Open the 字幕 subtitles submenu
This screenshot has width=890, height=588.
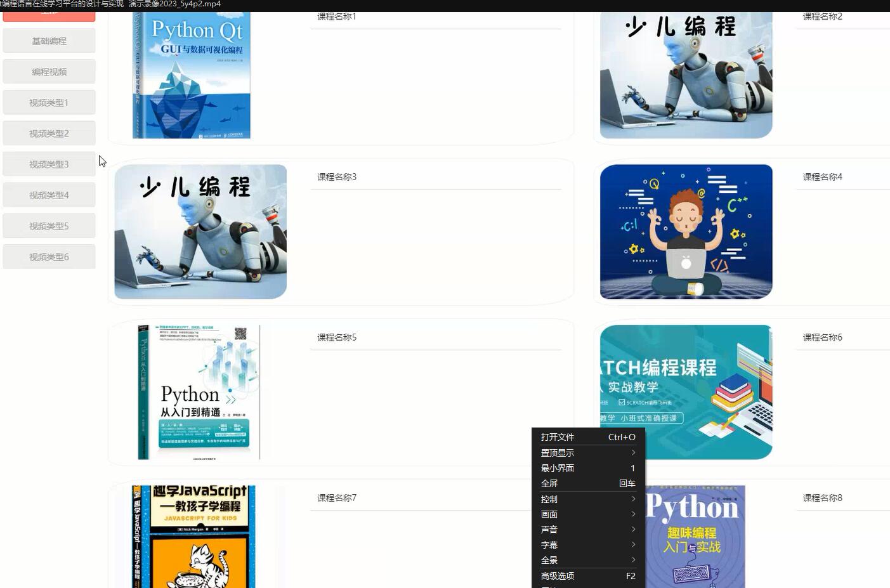pyautogui.click(x=549, y=544)
